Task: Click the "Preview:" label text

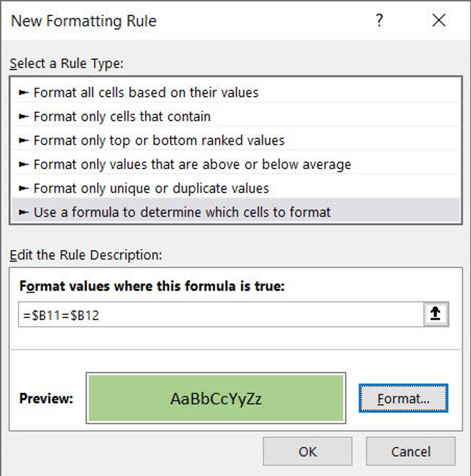Action: (x=46, y=398)
